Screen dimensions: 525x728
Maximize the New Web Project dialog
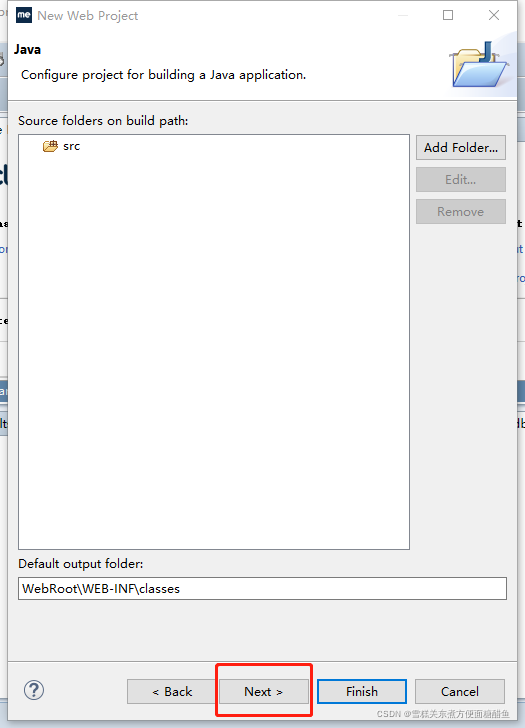click(448, 15)
